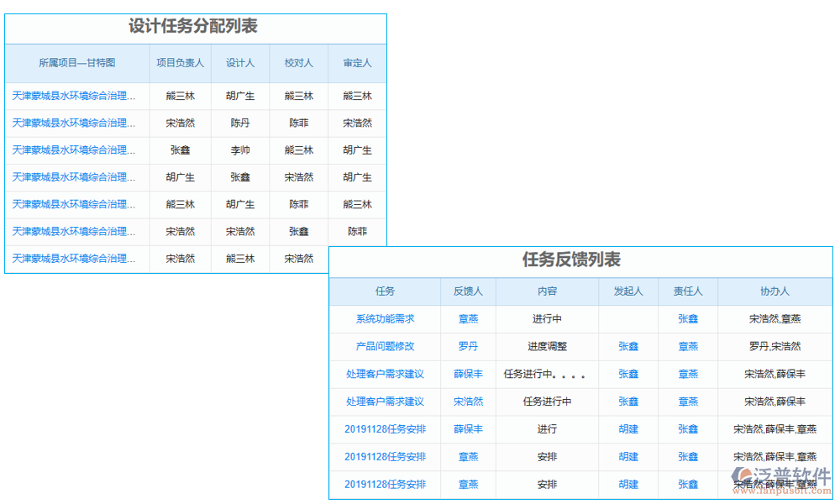Screen dimensions: 840x504
Task: Click 张鑫 责任人 link for 系统功能需求
Action: (x=687, y=318)
